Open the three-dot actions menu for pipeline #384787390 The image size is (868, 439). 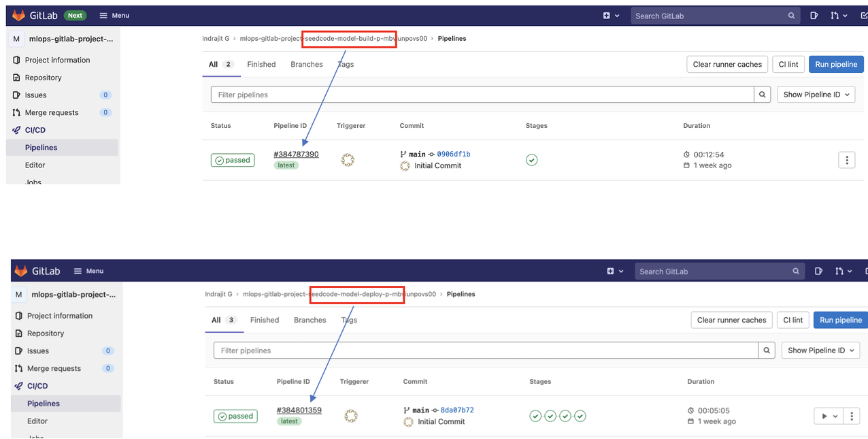pos(847,160)
